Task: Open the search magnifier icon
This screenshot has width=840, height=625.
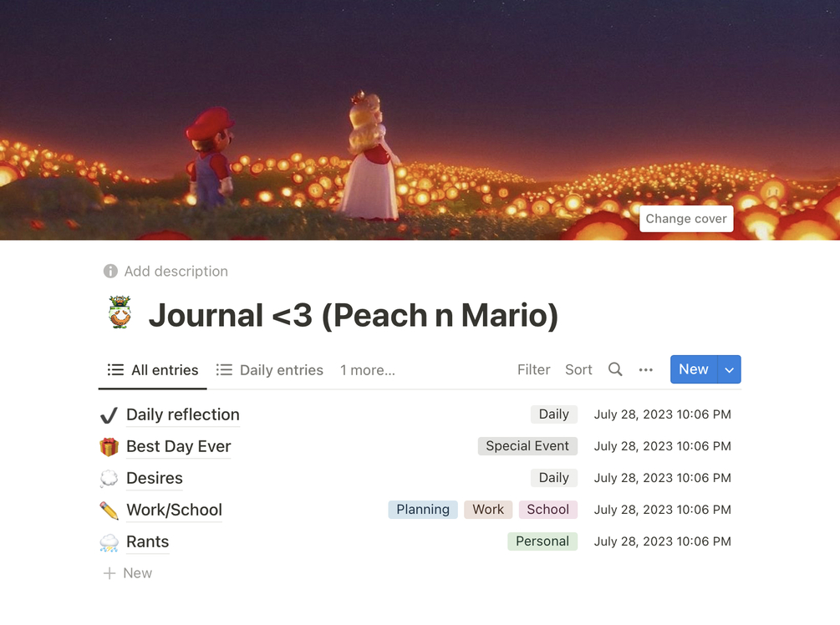Action: click(615, 369)
